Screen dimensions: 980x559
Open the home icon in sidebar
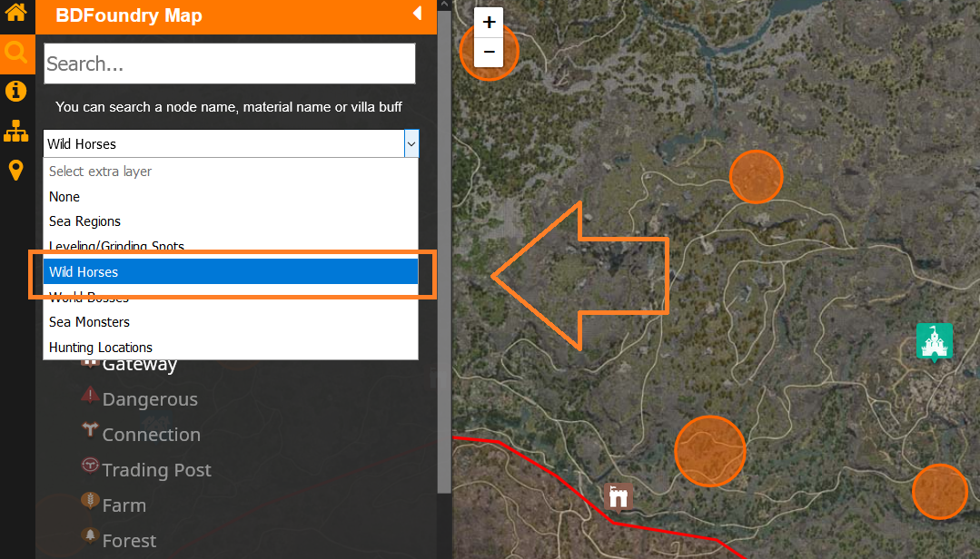point(15,12)
